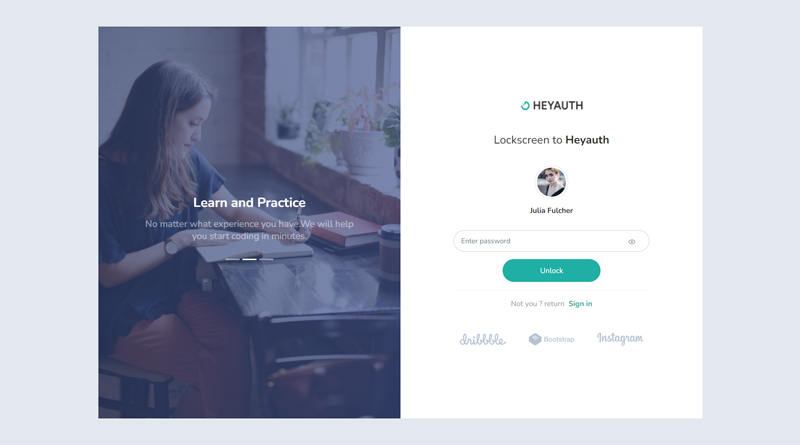The height and width of the screenshot is (445, 800).
Task: Click the HEYAUTH brand name text
Action: pyautogui.click(x=558, y=106)
